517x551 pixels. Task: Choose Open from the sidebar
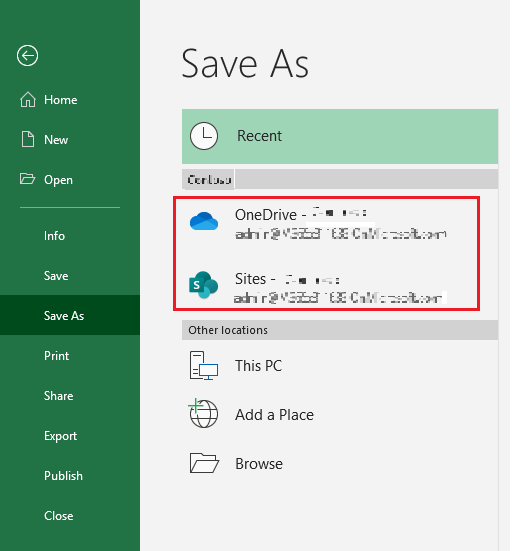[70, 180]
